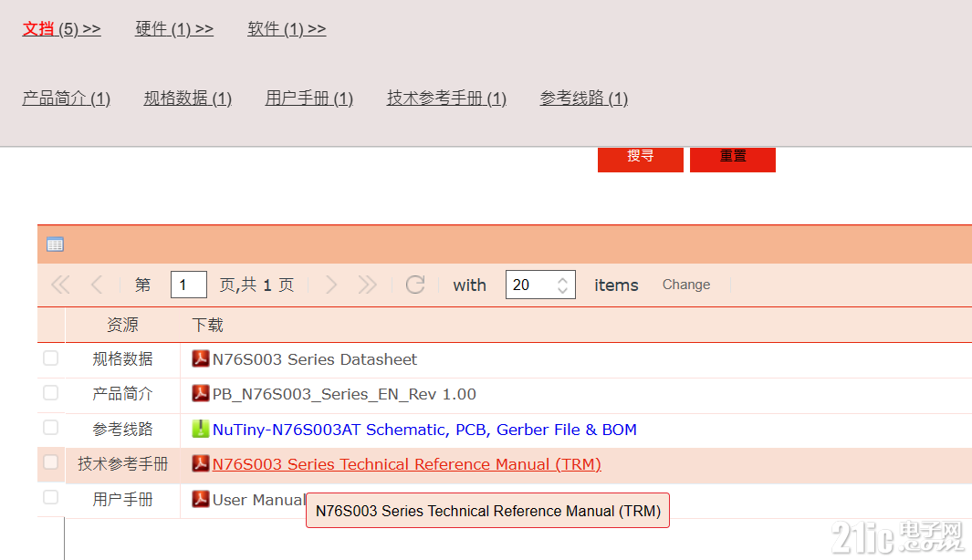The width and height of the screenshot is (972, 560).
Task: Open PB_N76S003_Series_EN_Rev 1.00 link
Action: [x=344, y=394]
